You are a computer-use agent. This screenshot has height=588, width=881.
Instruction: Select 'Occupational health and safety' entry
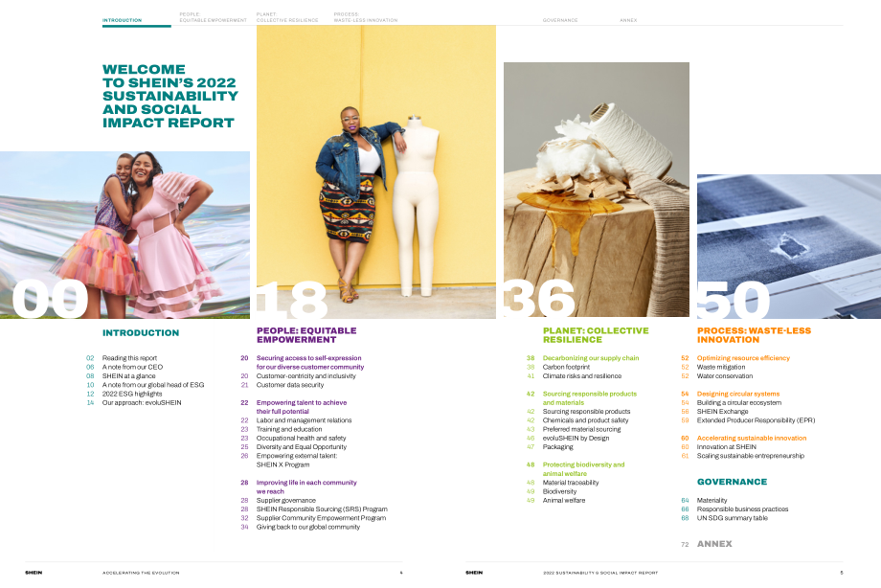pos(301,438)
